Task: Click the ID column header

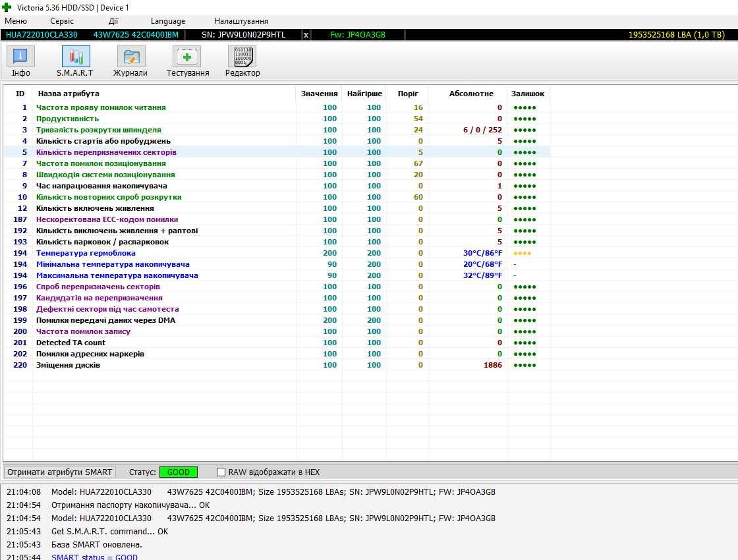Action: pos(20,94)
